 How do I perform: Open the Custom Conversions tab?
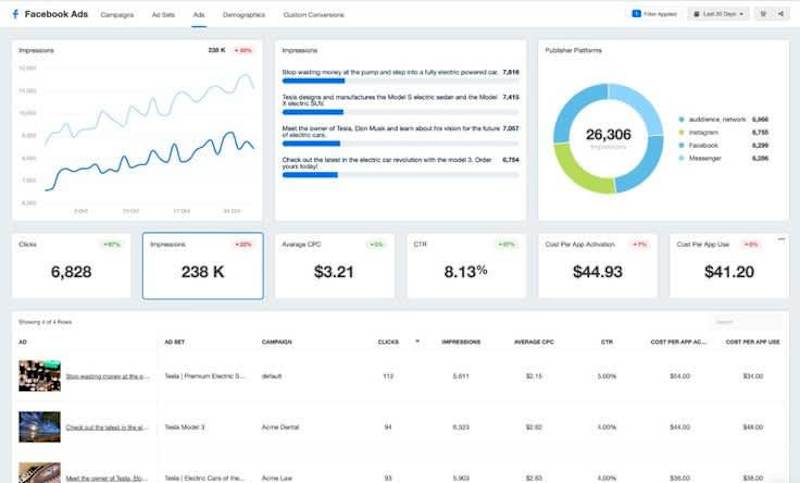313,15
